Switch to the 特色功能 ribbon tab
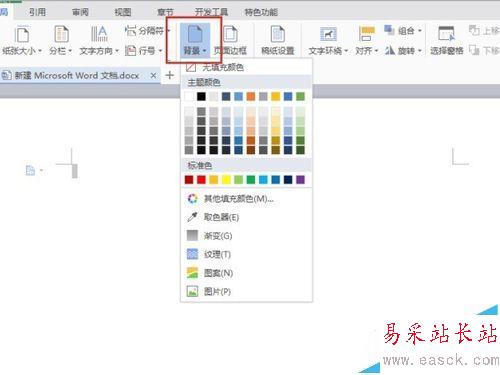Viewport: 500px width, 375px height. click(x=261, y=12)
